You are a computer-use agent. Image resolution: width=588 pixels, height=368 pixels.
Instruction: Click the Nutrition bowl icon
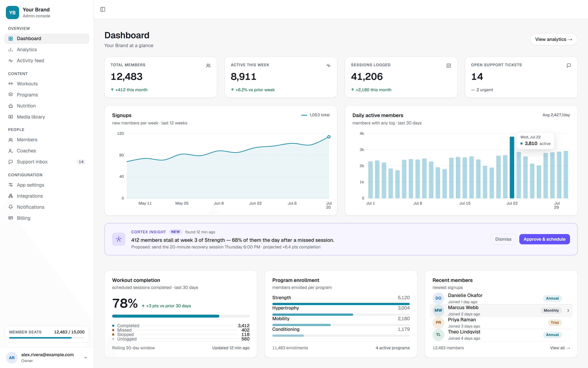coord(11,106)
